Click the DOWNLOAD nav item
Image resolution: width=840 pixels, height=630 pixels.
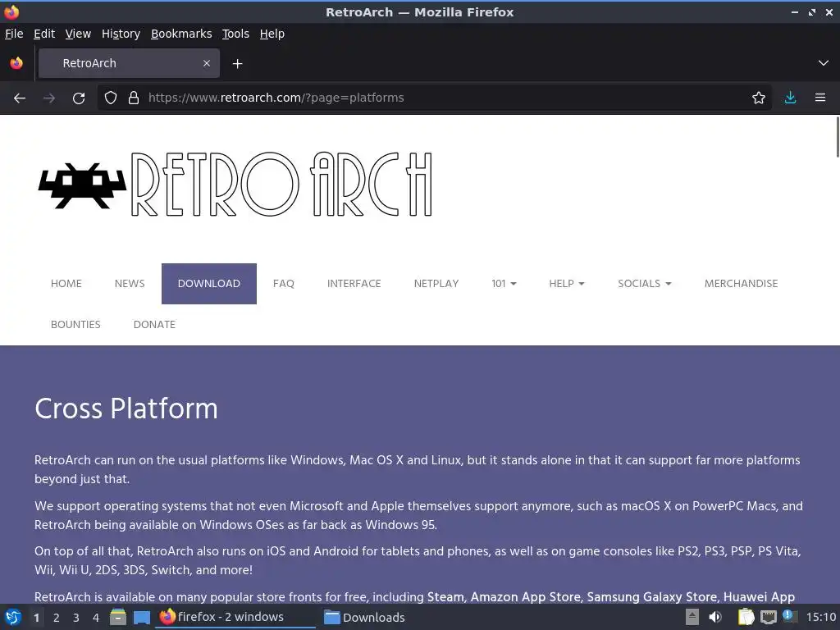209,283
